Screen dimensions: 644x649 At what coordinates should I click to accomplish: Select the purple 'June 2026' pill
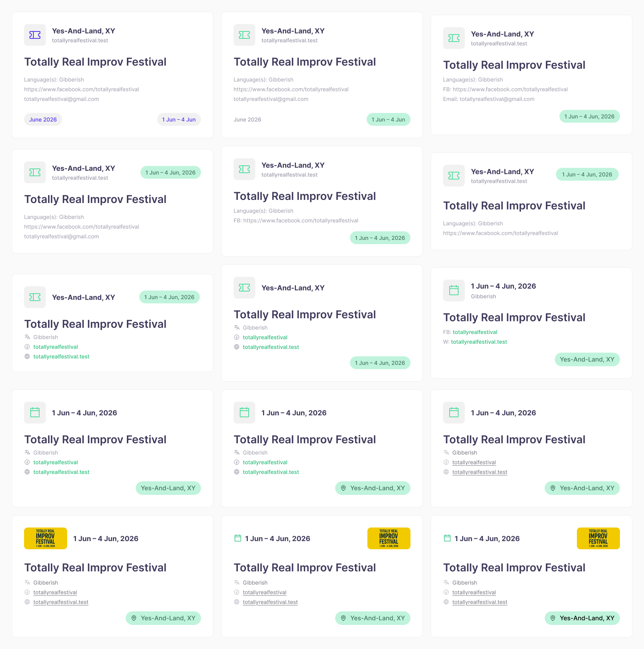pyautogui.click(x=43, y=120)
